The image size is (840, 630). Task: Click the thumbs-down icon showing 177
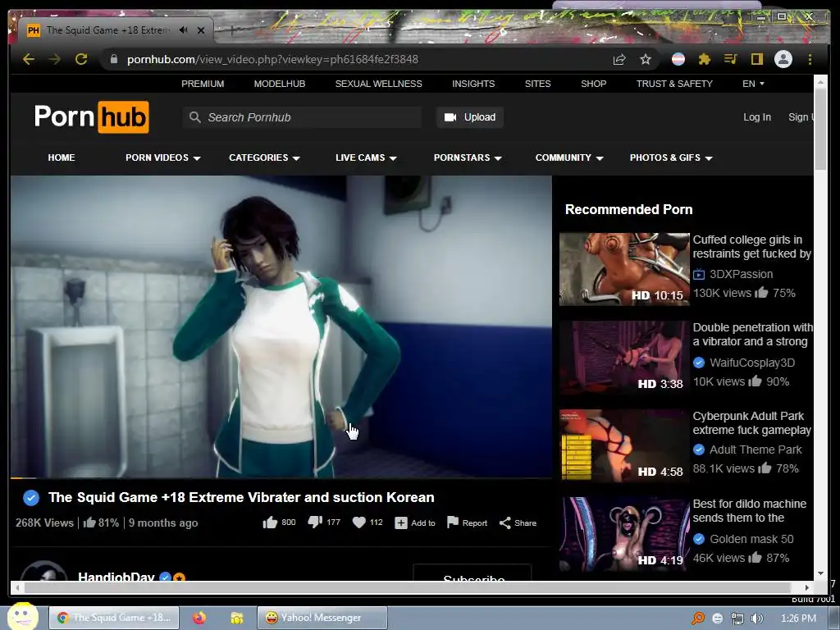pos(315,523)
